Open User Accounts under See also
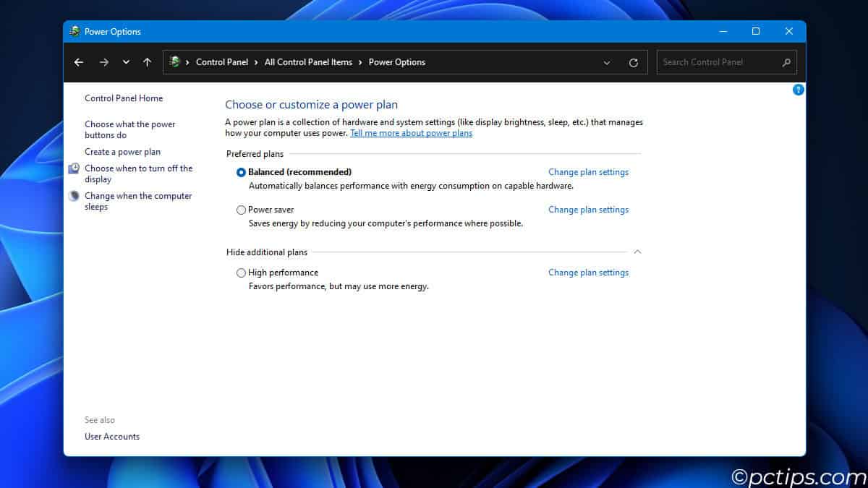This screenshot has height=488, width=868. click(112, 437)
